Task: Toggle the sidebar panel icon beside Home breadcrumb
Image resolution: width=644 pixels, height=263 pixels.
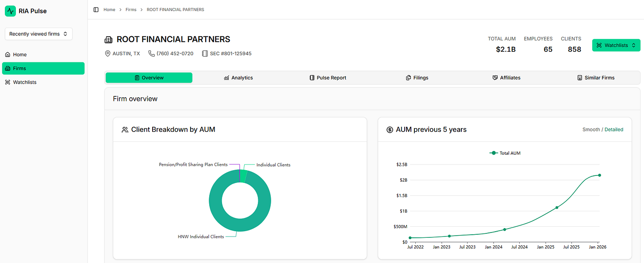Action: coord(96,10)
